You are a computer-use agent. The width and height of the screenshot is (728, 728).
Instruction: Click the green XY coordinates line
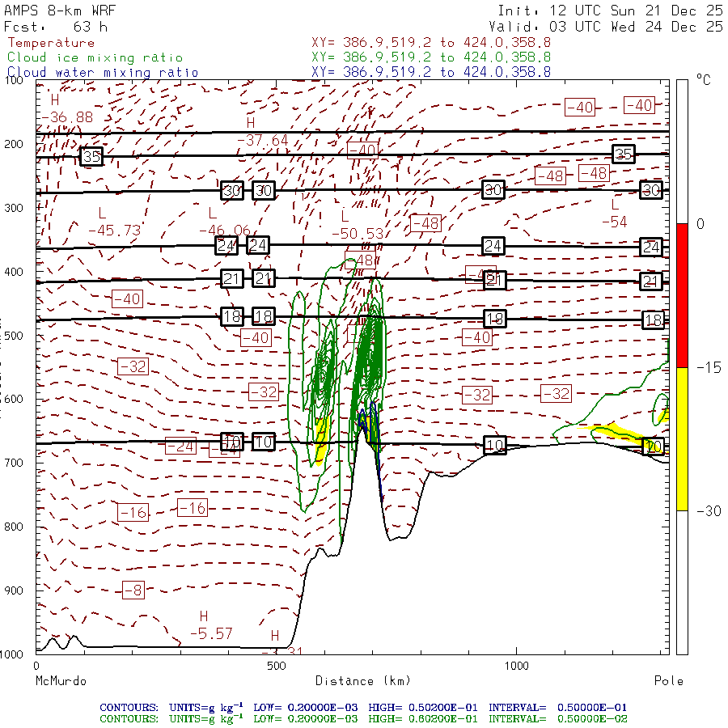tap(431, 57)
